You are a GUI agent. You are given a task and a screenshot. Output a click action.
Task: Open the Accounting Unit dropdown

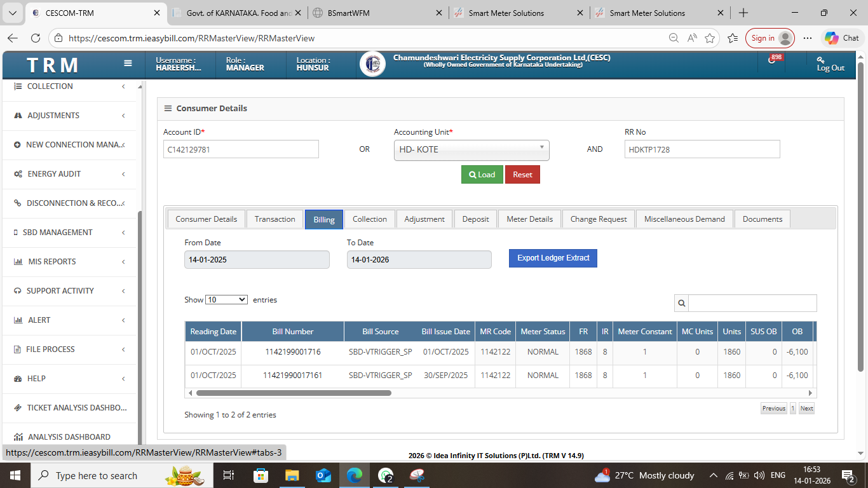pyautogui.click(x=471, y=150)
